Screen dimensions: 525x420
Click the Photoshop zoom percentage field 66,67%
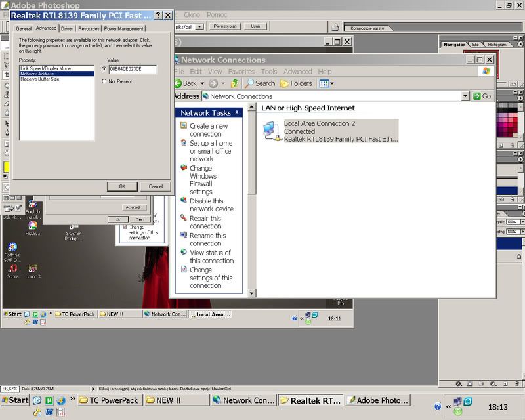(10, 389)
